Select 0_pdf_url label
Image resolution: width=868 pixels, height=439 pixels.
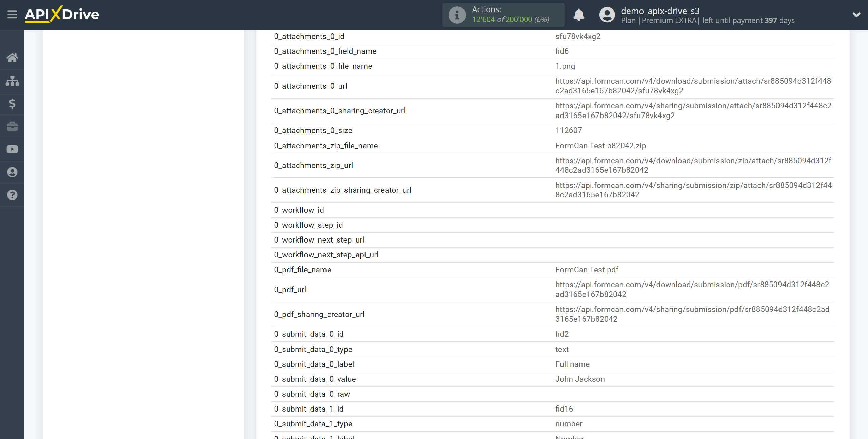coord(290,290)
